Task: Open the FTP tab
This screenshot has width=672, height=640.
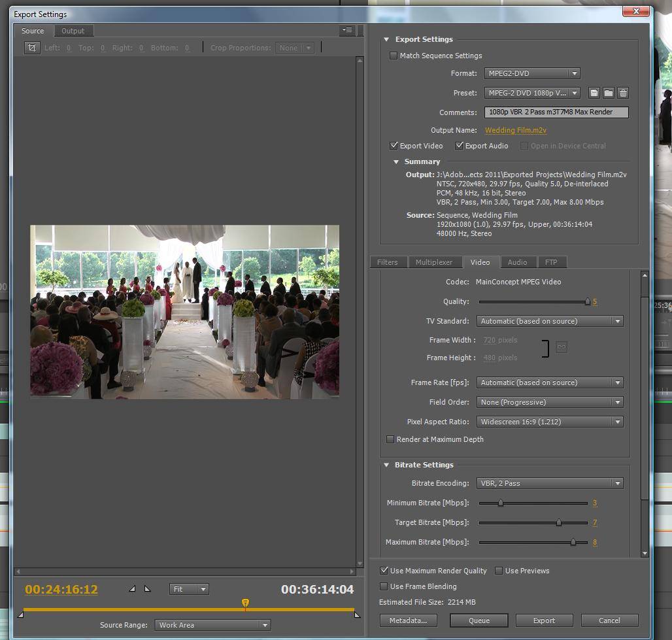Action: (551, 262)
